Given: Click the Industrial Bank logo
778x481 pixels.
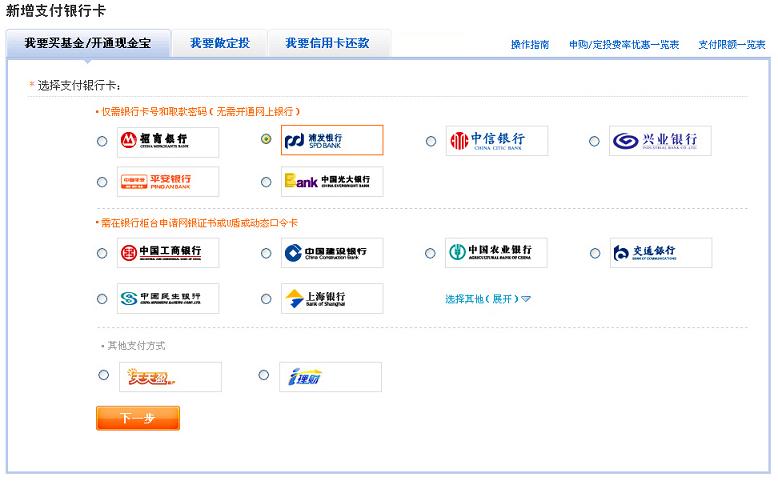Looking at the screenshot, I should coord(660,141).
